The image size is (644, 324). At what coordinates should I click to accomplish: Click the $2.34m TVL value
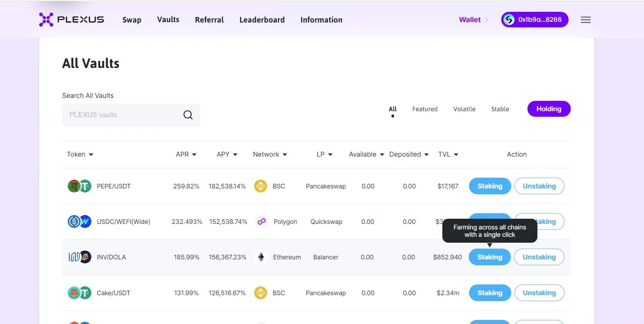[x=448, y=293]
